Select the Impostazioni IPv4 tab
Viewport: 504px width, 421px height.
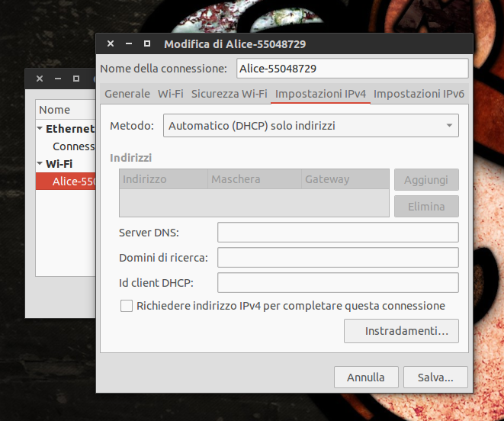tap(320, 94)
